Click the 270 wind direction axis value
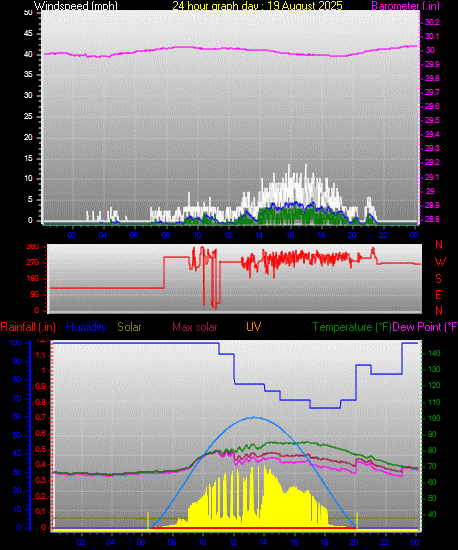 (33, 263)
